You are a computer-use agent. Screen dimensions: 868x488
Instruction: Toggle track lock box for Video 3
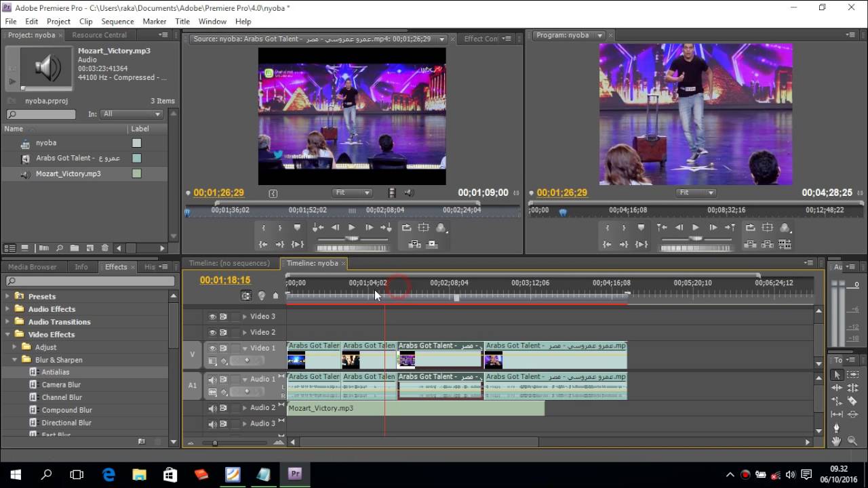tap(235, 317)
